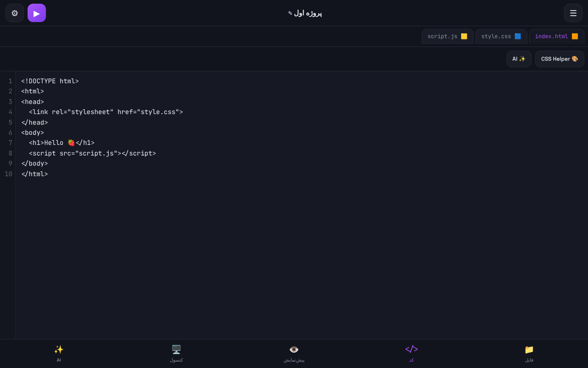
Task: Click the opening <head> tag line
Action: coord(33,102)
